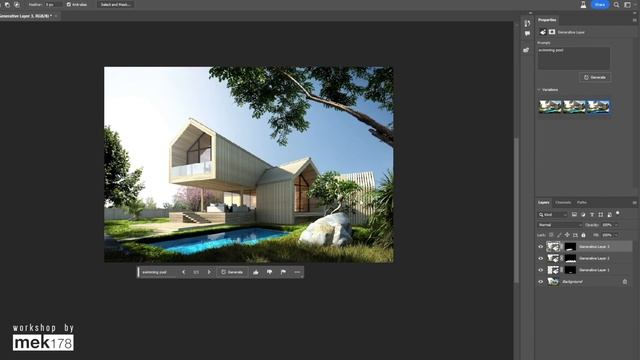
Task: Click the thumbs up icon in contextual task bar
Action: tap(256, 272)
